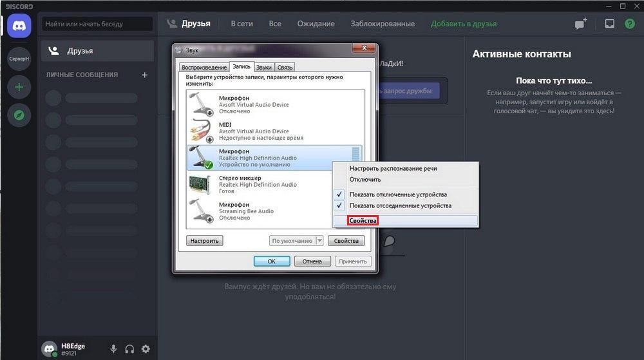Viewport: 644px width, 360px height.
Task: Click Найти или начать беседу search field
Action: tap(97, 24)
